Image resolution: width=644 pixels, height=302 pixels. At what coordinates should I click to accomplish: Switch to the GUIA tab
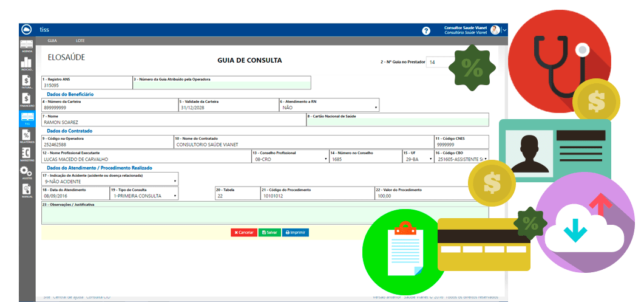coord(52,41)
